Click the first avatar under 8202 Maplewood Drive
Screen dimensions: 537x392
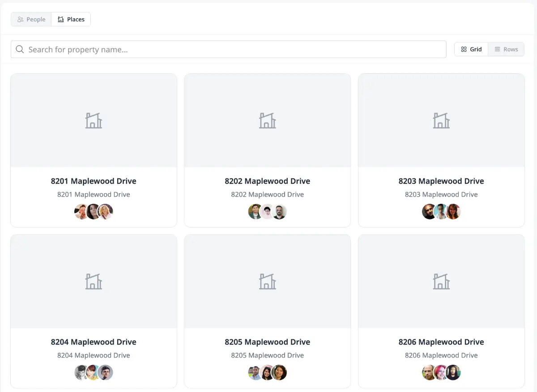tap(255, 211)
